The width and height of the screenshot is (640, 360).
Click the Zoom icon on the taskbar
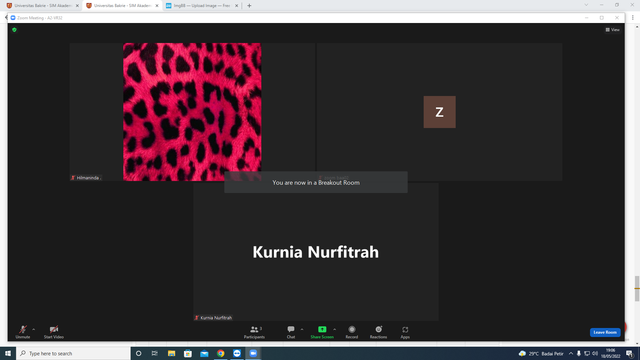[253, 353]
